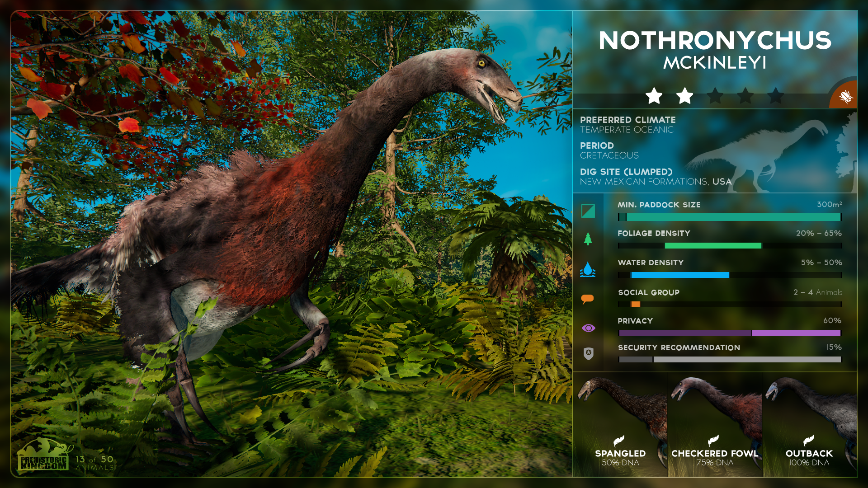Click the Checkered Fowl 75% DNA label

pos(715,458)
